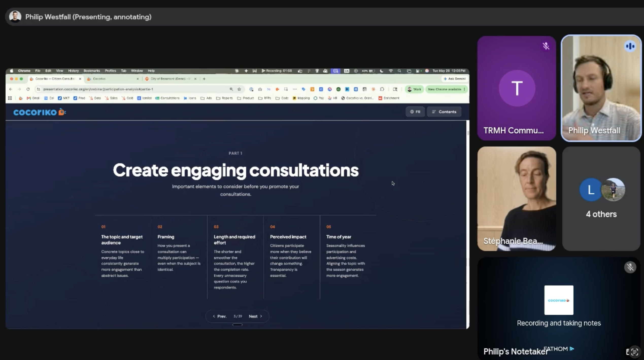Screen dimensions: 644x360
Task: Click the vertical scrollbar of the presentation page
Action: pyautogui.click(x=468, y=224)
